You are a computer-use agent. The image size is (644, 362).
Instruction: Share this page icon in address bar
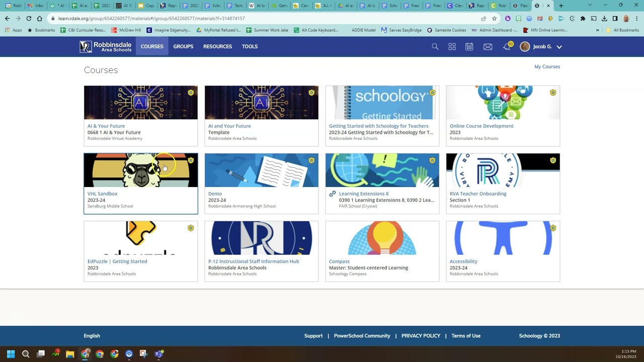(484, 19)
